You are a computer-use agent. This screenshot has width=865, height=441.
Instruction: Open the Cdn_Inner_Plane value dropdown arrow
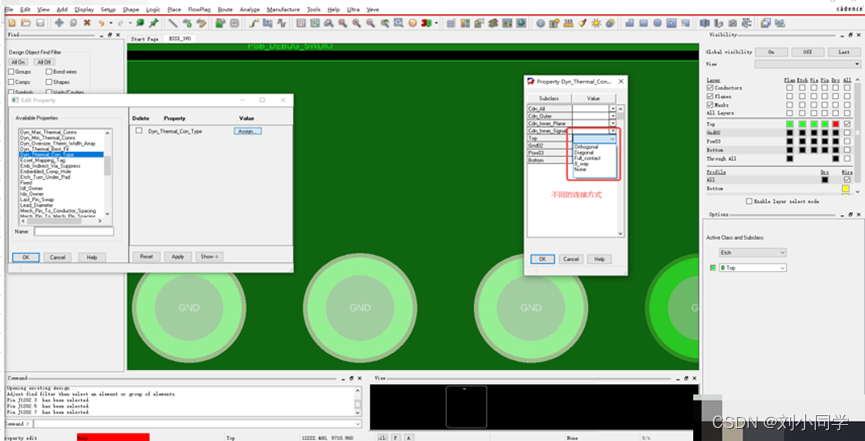tap(613, 123)
